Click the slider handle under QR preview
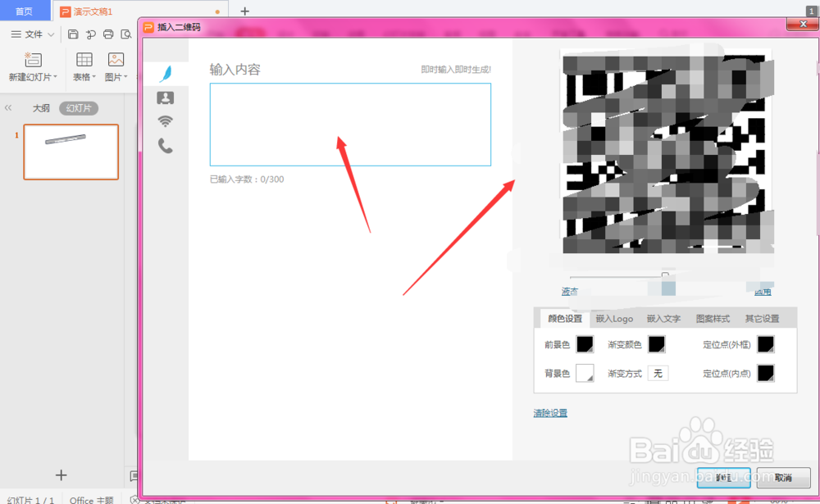 [x=665, y=275]
